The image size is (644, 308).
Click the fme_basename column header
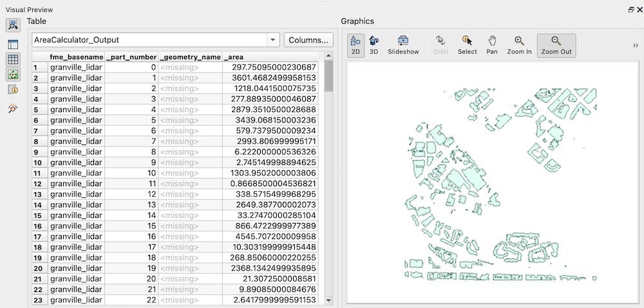(x=76, y=57)
